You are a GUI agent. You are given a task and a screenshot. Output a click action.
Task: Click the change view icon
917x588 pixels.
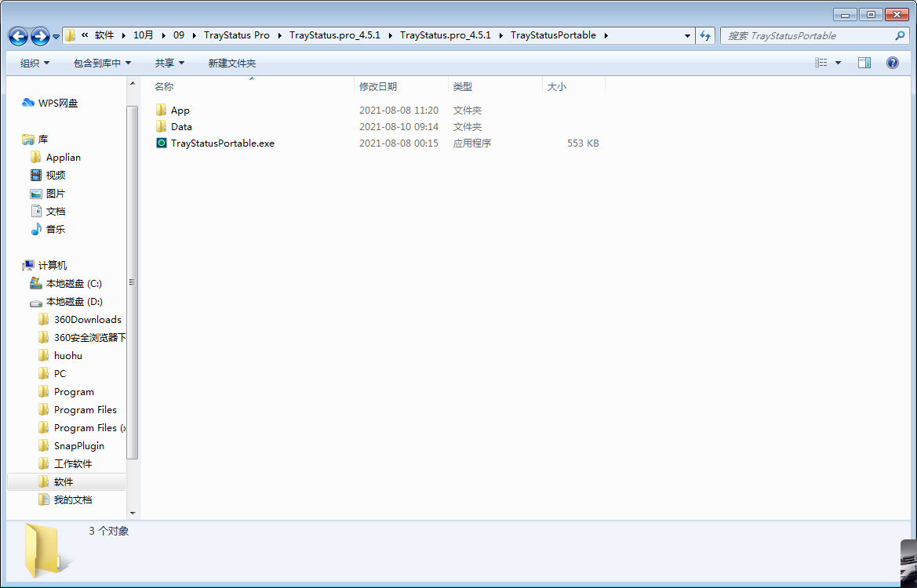click(821, 63)
